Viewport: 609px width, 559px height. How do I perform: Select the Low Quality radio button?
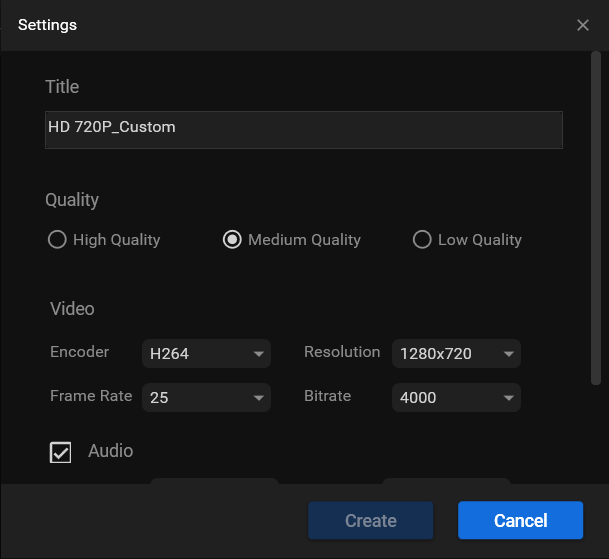(422, 239)
